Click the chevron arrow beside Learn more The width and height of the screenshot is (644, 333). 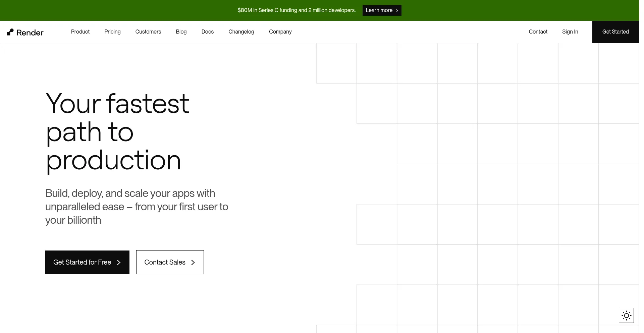point(397,11)
